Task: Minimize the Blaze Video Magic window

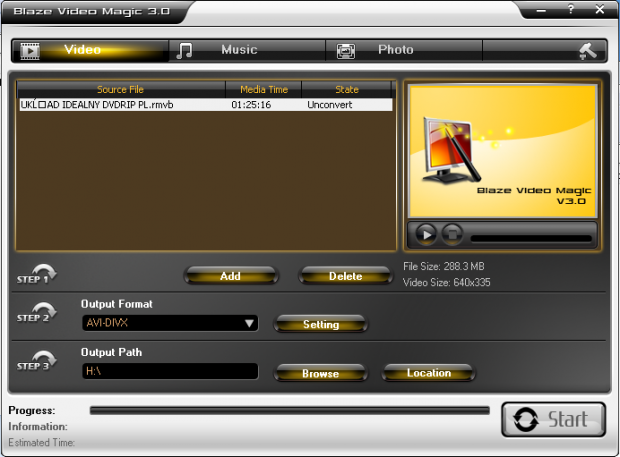Action: [x=541, y=10]
